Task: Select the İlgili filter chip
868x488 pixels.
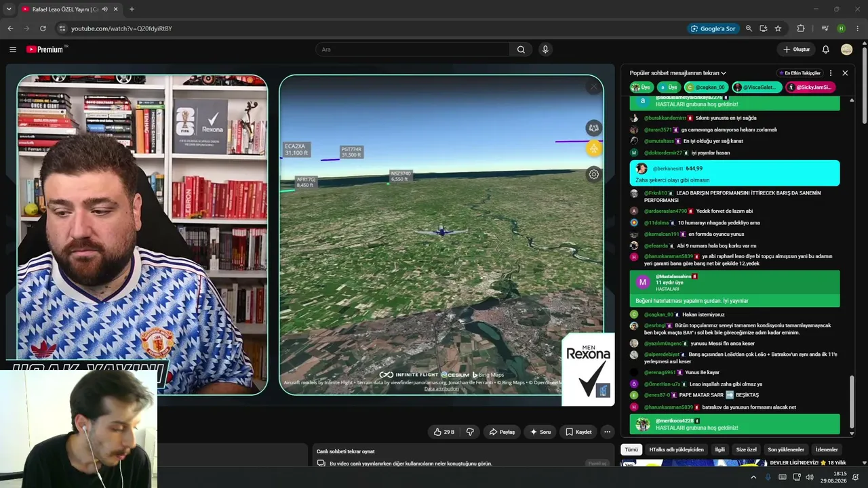Action: coord(720,449)
